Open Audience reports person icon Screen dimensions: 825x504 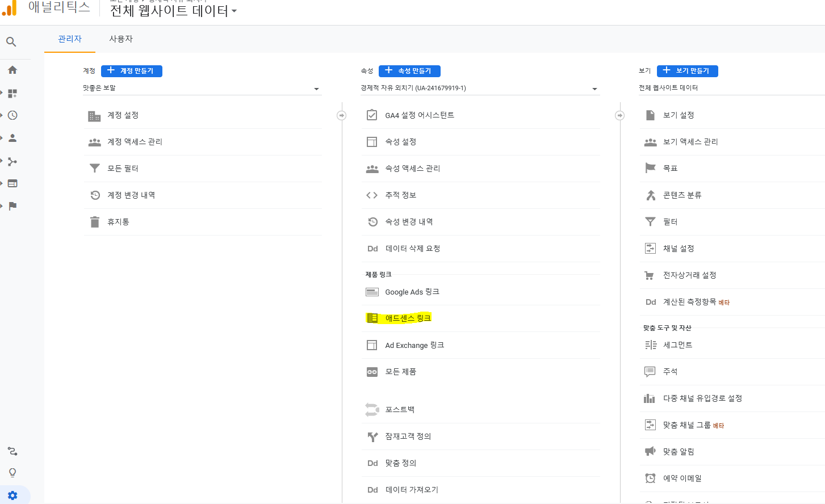(x=12, y=138)
